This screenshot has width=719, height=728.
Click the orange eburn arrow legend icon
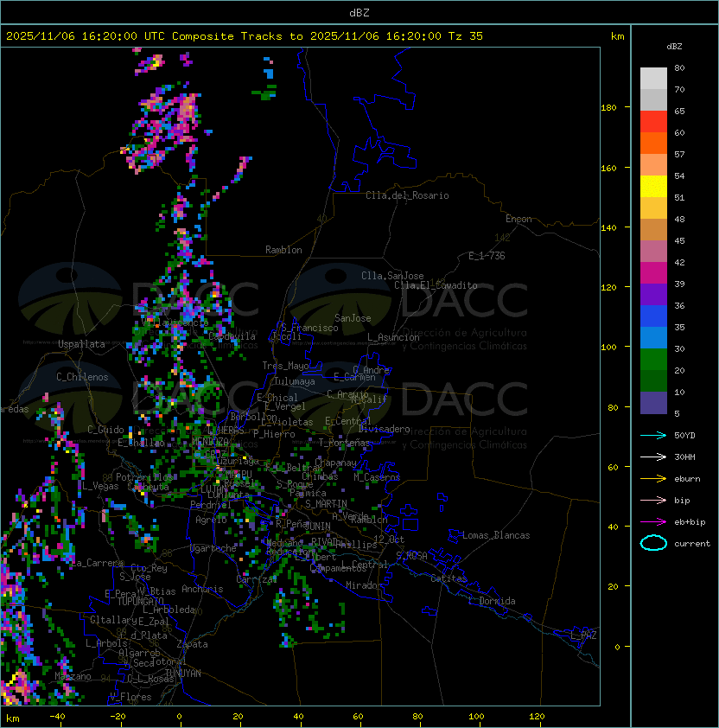point(653,479)
